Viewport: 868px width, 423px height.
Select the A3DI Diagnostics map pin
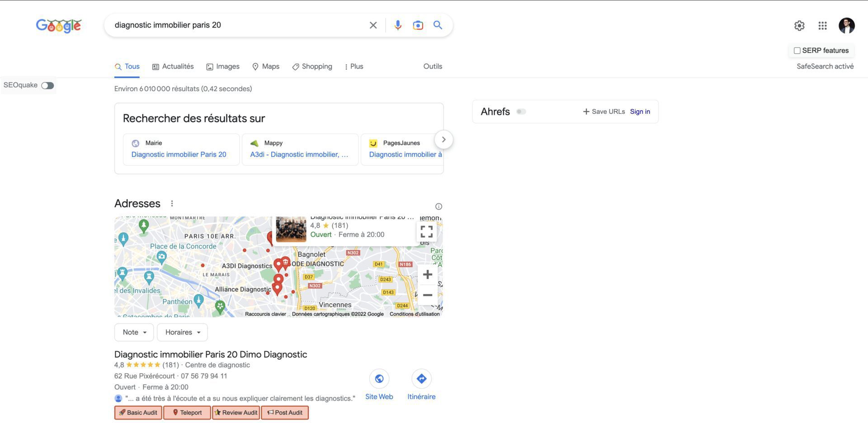pyautogui.click(x=278, y=265)
